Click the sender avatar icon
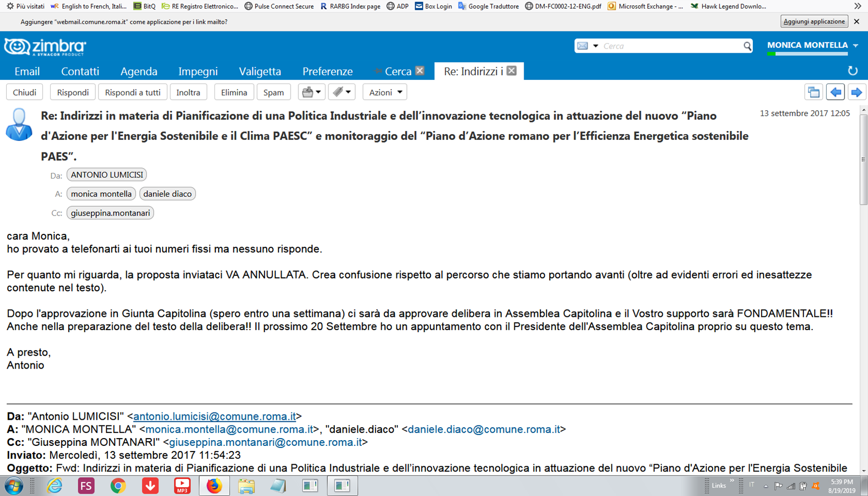 click(19, 125)
